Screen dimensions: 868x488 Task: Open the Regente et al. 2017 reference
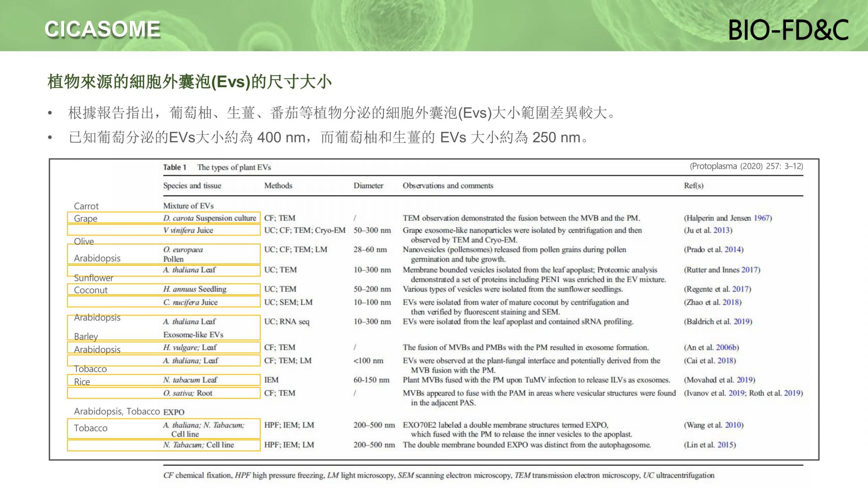(x=717, y=289)
